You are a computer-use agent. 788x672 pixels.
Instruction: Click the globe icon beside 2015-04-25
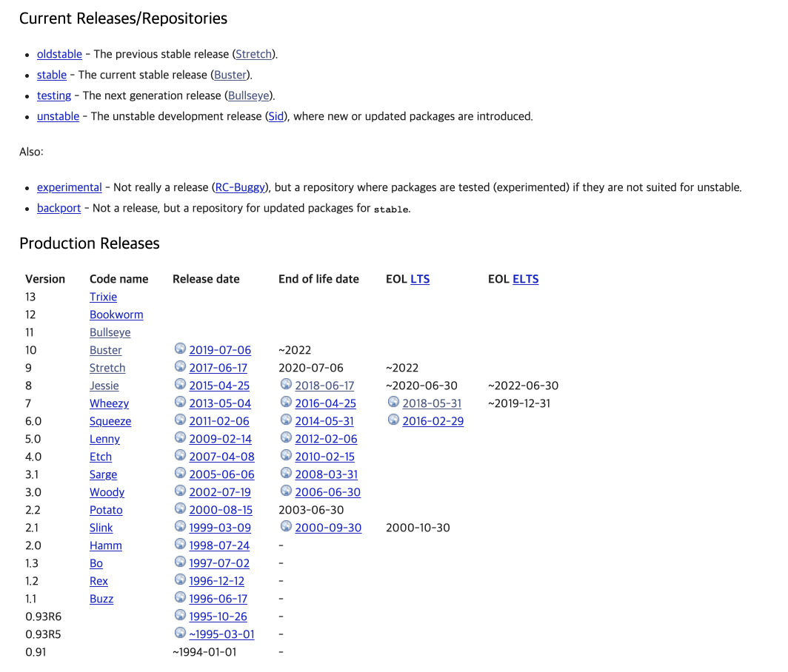pyautogui.click(x=180, y=384)
